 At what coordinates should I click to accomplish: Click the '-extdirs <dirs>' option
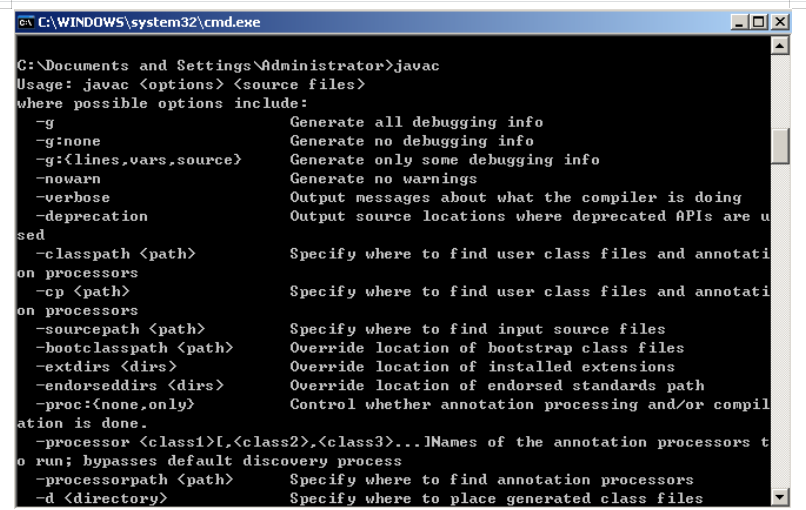coord(106,367)
